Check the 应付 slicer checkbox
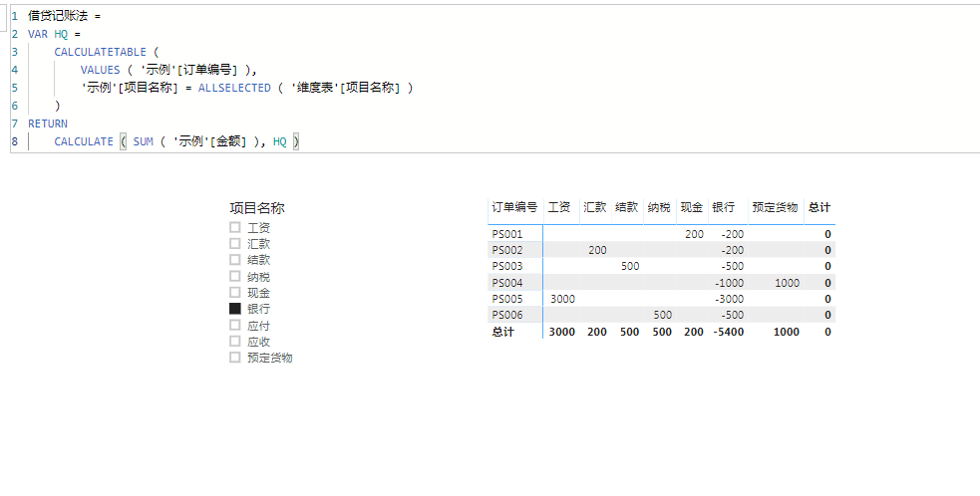 coord(235,325)
